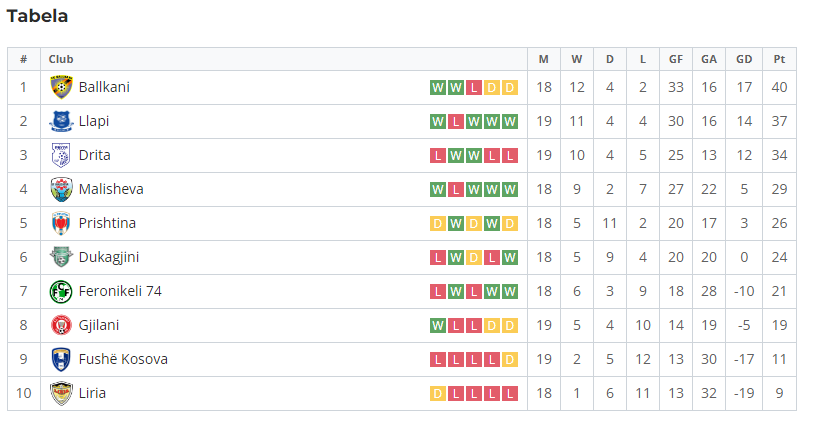
Task: Click the Gjilani club crest icon
Action: pyautogui.click(x=61, y=325)
